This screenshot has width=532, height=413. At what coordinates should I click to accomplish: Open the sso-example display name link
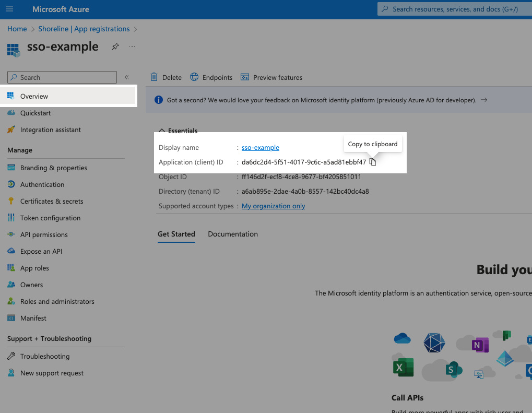[x=260, y=148]
